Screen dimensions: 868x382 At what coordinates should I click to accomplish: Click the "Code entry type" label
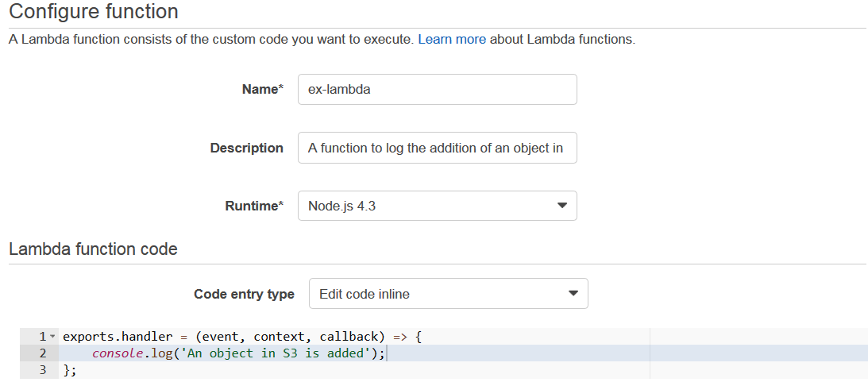pos(244,294)
